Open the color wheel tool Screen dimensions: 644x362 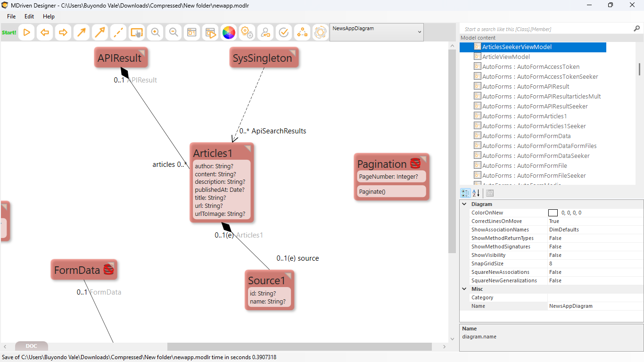[229, 33]
